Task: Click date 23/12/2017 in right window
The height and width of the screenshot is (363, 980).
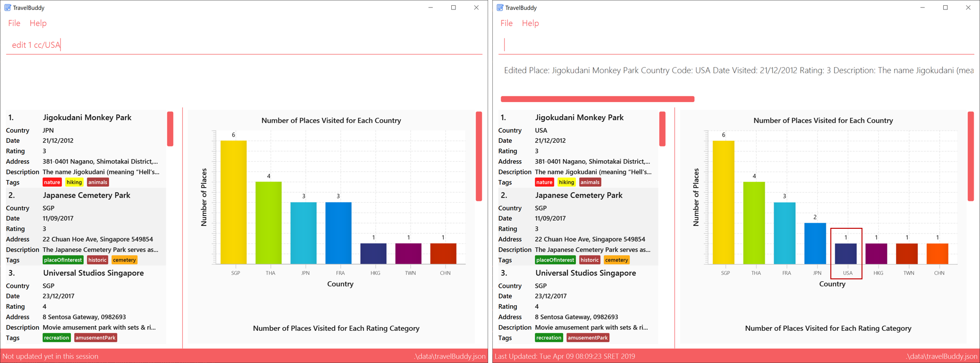Action: pos(550,296)
